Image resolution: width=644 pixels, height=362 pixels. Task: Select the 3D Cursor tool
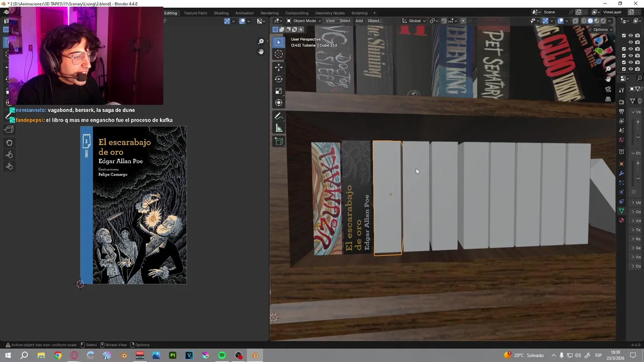click(279, 54)
